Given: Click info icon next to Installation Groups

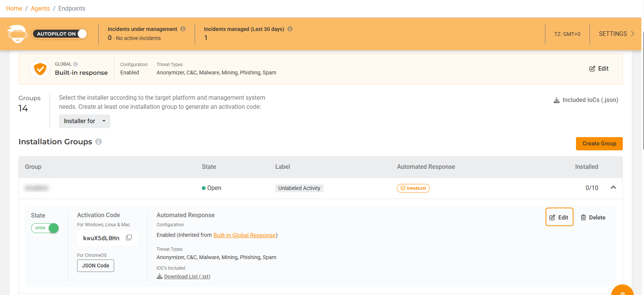Looking at the screenshot, I should [x=99, y=142].
